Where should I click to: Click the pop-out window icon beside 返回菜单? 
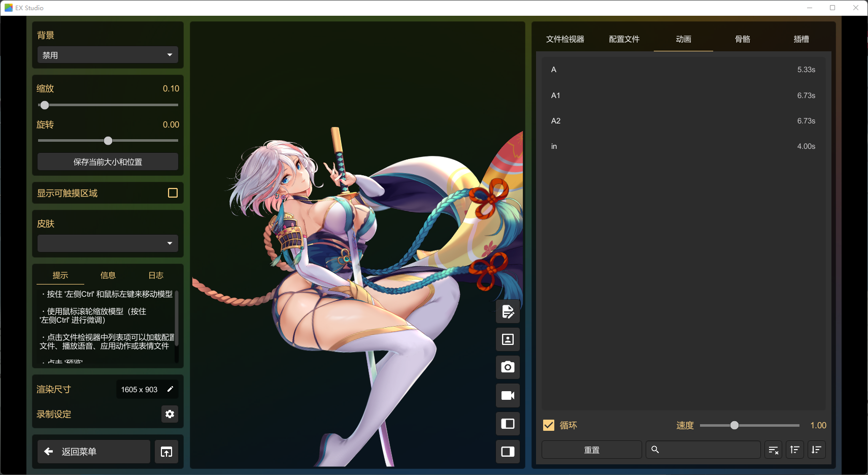(166, 452)
